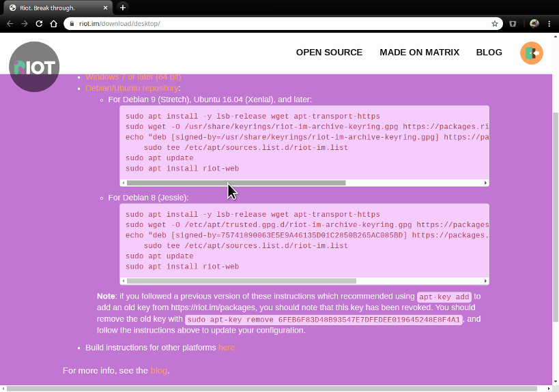
Task: Reload the page
Action: tap(39, 23)
